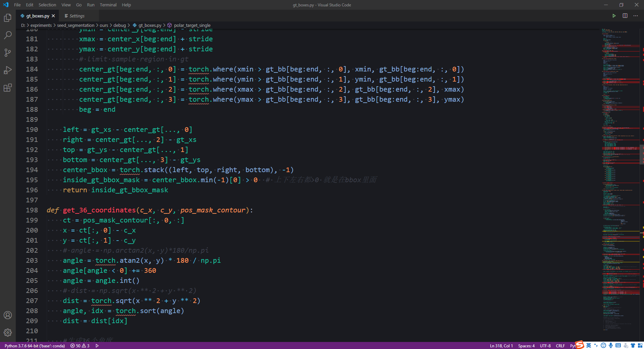Run the Python file with the play icon

point(614,15)
